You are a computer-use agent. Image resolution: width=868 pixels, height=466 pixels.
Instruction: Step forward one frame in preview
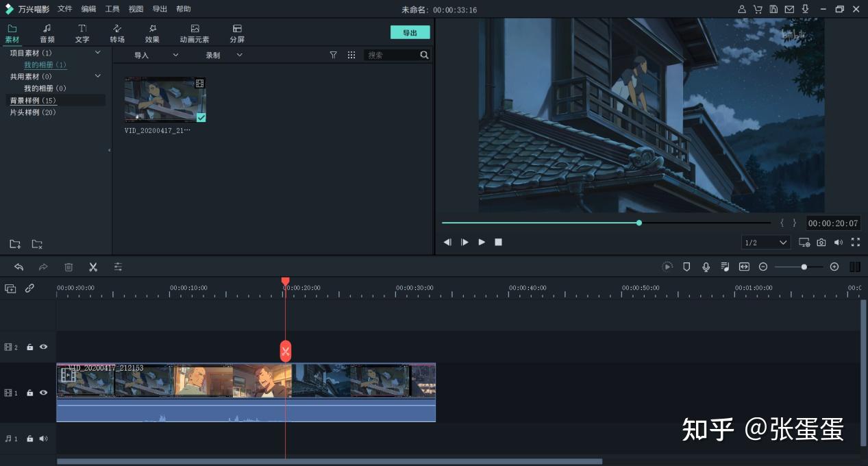(464, 242)
